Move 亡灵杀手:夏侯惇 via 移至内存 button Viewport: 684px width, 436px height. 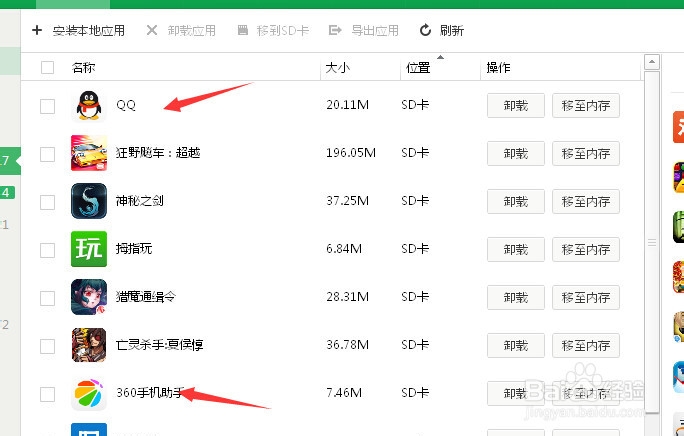pyautogui.click(x=586, y=345)
